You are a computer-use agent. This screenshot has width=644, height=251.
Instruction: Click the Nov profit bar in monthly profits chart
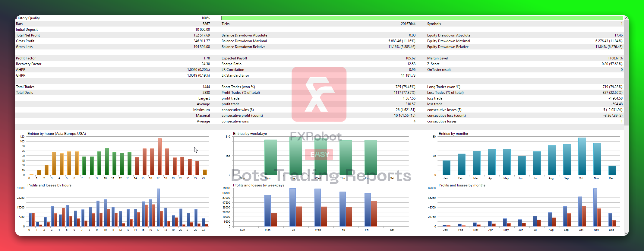(595, 207)
